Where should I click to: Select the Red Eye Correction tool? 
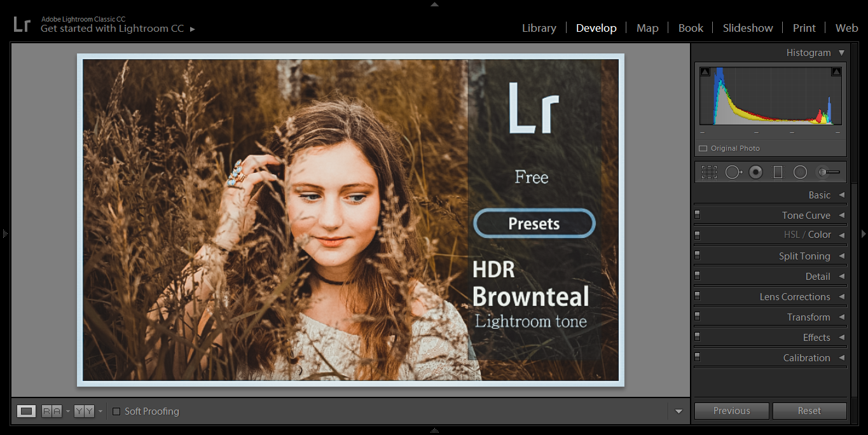pyautogui.click(x=755, y=172)
